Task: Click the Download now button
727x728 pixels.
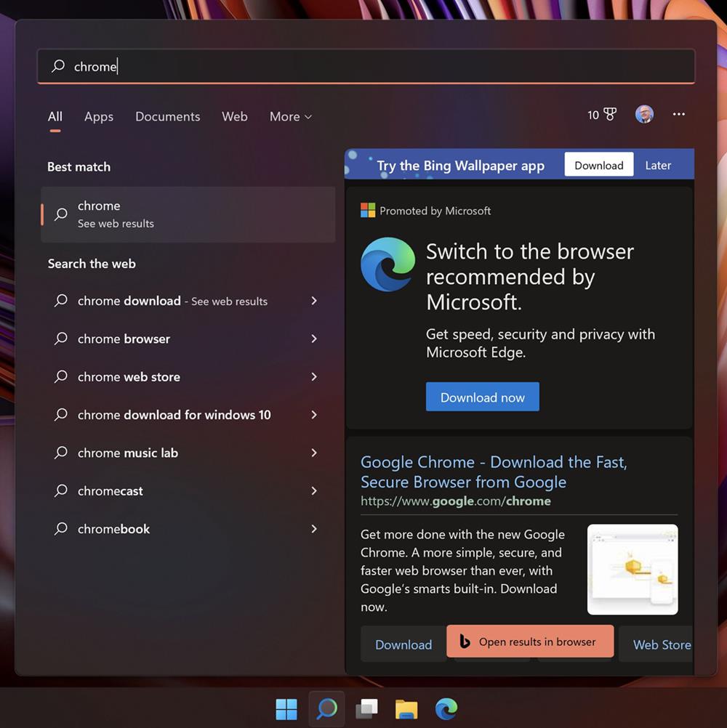Action: coord(482,397)
